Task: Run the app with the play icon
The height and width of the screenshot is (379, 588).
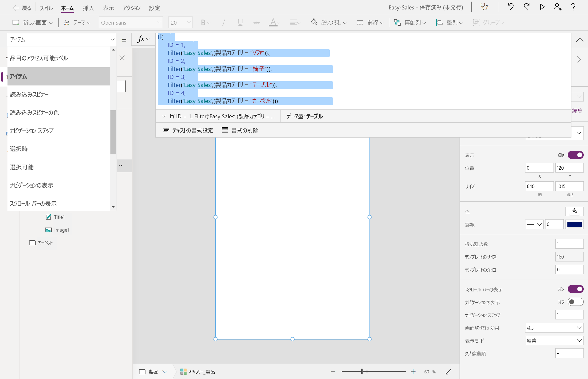Action: [x=542, y=7]
